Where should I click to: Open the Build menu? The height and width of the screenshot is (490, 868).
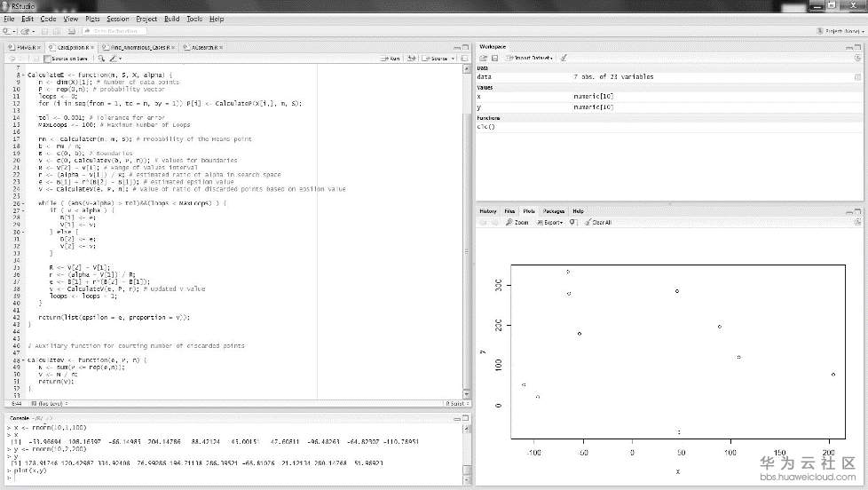[x=171, y=19]
